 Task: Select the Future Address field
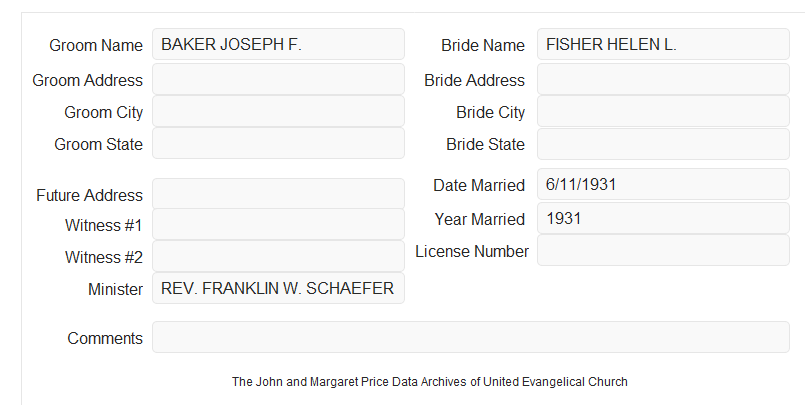click(x=278, y=194)
